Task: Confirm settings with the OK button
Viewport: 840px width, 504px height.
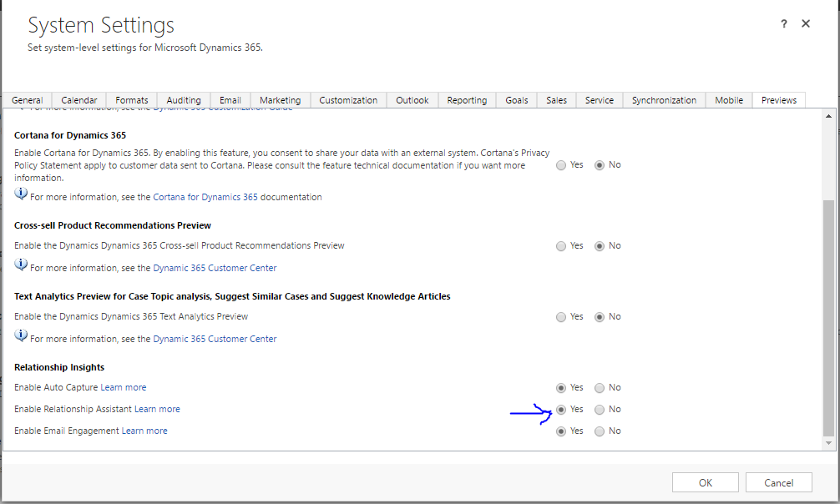Action: tap(706, 482)
